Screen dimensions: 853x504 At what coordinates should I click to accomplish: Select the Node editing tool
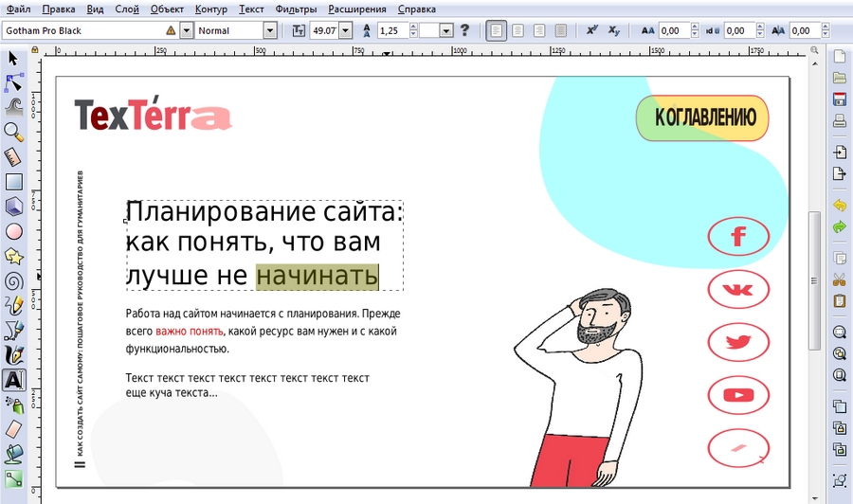[13, 83]
